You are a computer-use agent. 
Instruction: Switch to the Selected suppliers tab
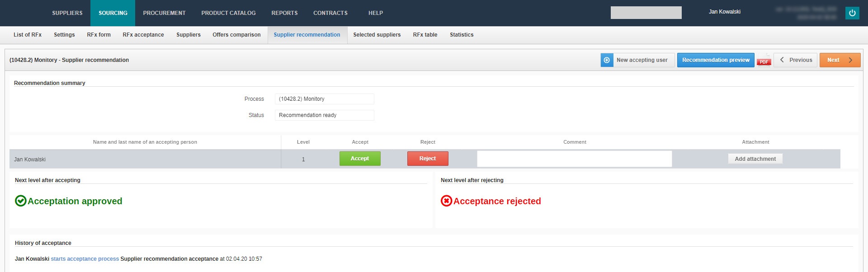pyautogui.click(x=377, y=35)
